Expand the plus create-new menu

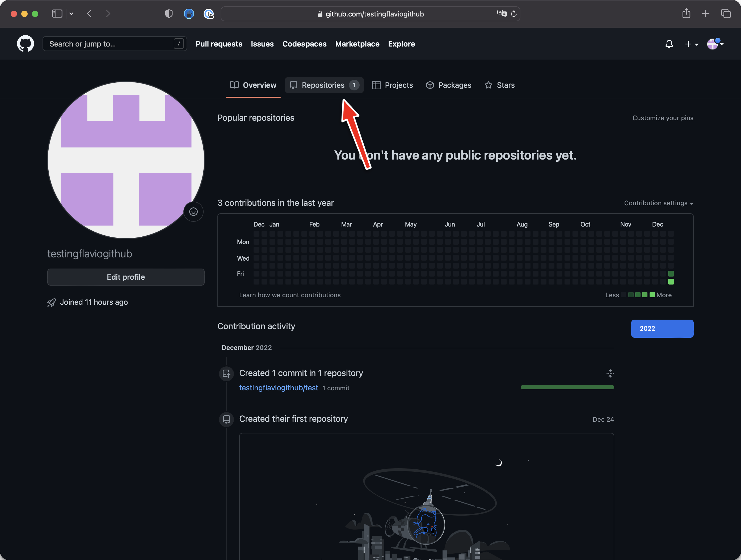click(691, 44)
